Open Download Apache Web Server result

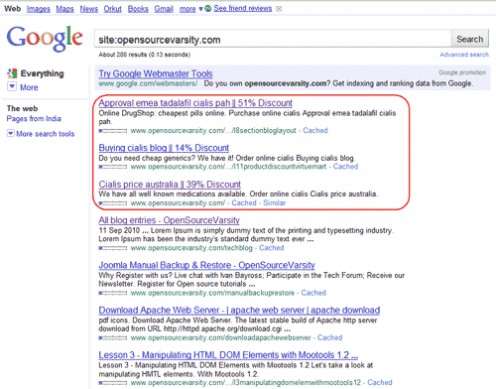[239, 310]
